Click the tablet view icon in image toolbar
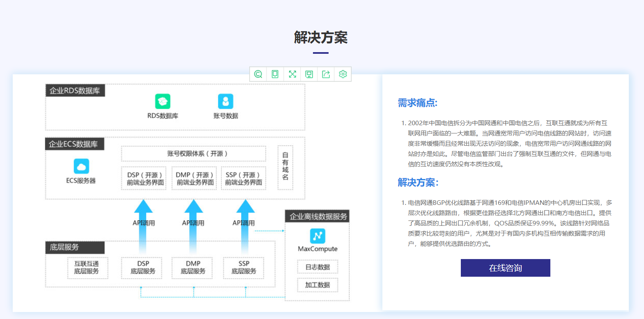 coord(275,74)
